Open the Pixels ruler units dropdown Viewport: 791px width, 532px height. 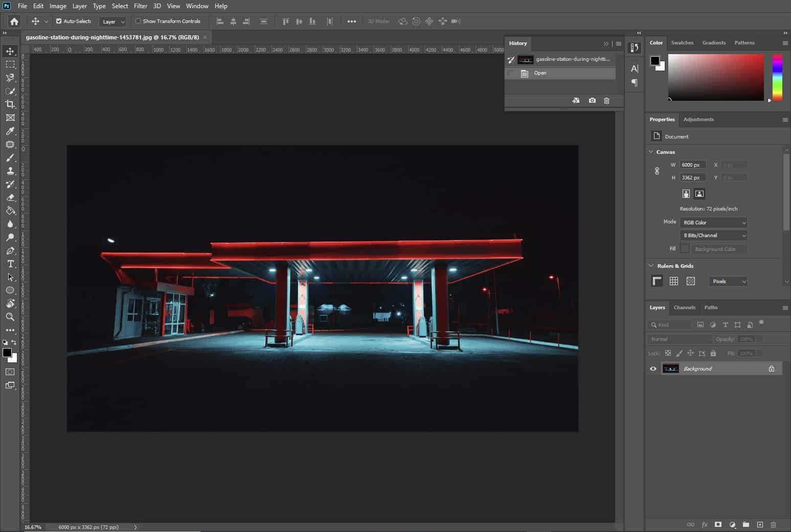[728, 281]
